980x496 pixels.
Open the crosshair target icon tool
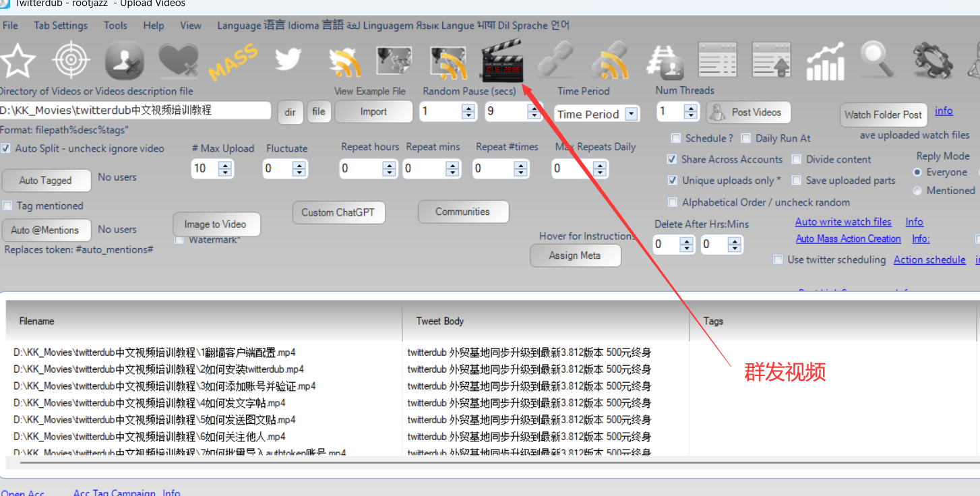[71, 61]
